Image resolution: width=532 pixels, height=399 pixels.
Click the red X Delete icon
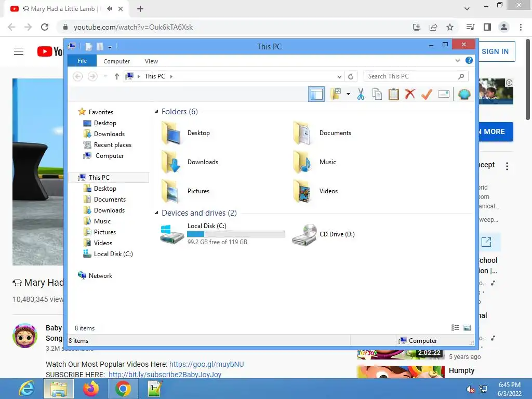(410, 94)
